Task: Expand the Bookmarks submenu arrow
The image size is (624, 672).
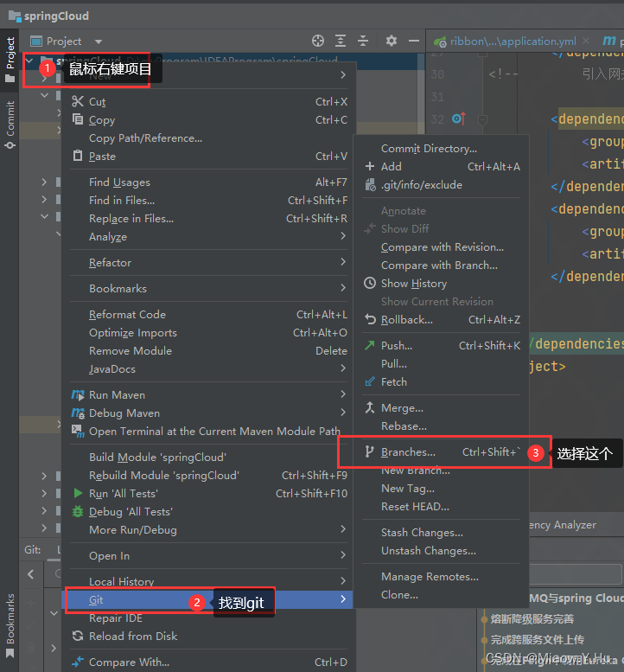Action: [x=343, y=288]
